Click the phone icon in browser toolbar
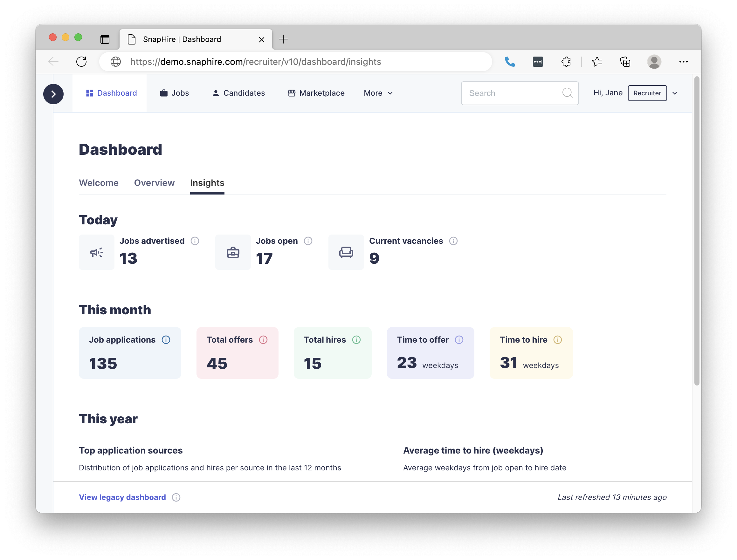Image resolution: width=737 pixels, height=560 pixels. click(510, 62)
